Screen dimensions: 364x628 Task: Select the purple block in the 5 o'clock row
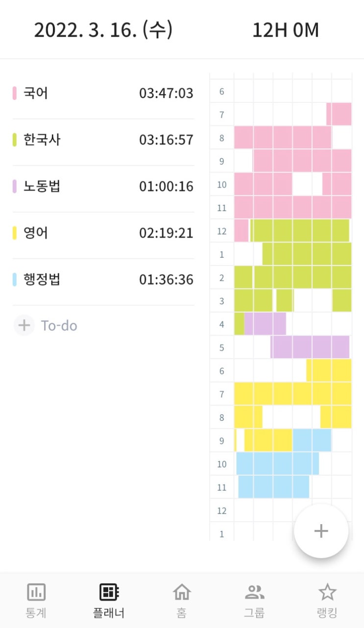tap(310, 347)
